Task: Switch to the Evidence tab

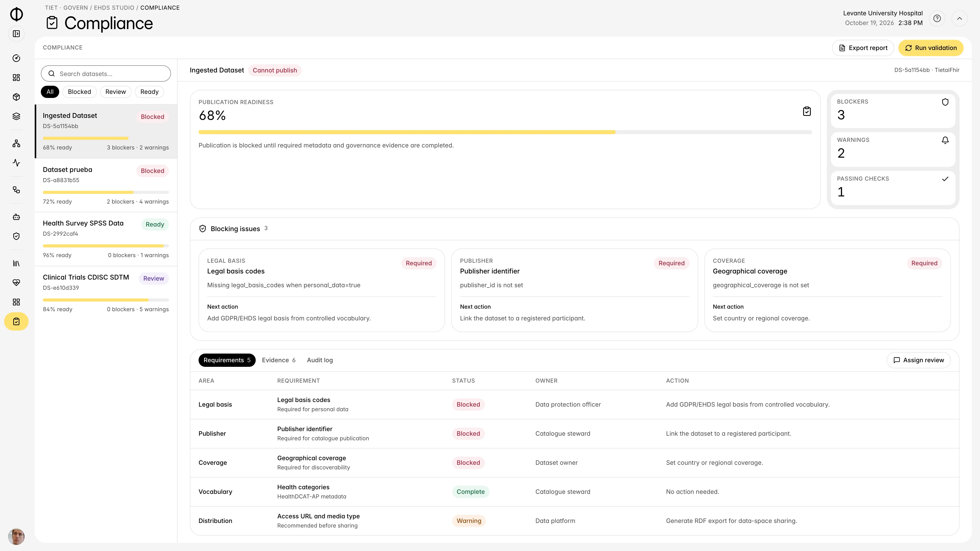Action: [x=278, y=360]
